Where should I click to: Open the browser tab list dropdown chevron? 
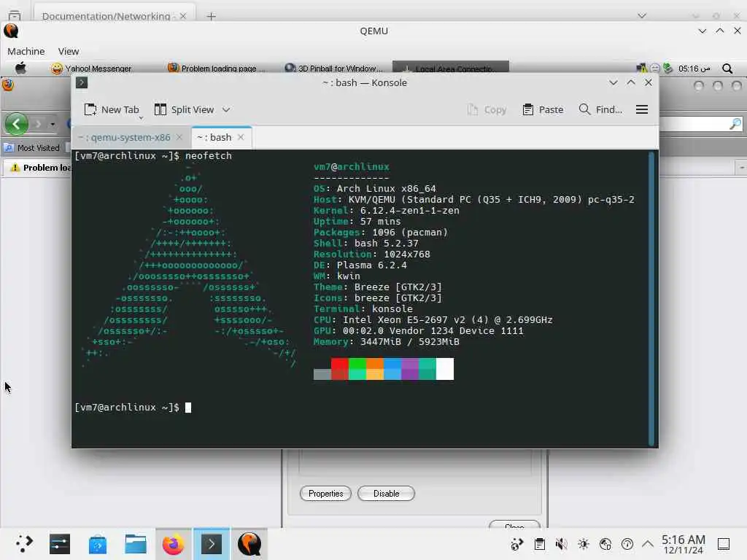642,16
